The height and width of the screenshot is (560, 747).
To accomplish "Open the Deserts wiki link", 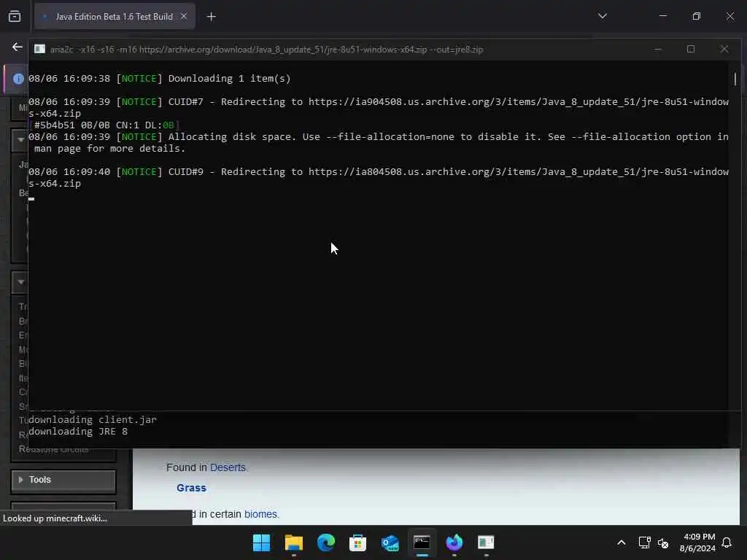I will pos(228,467).
